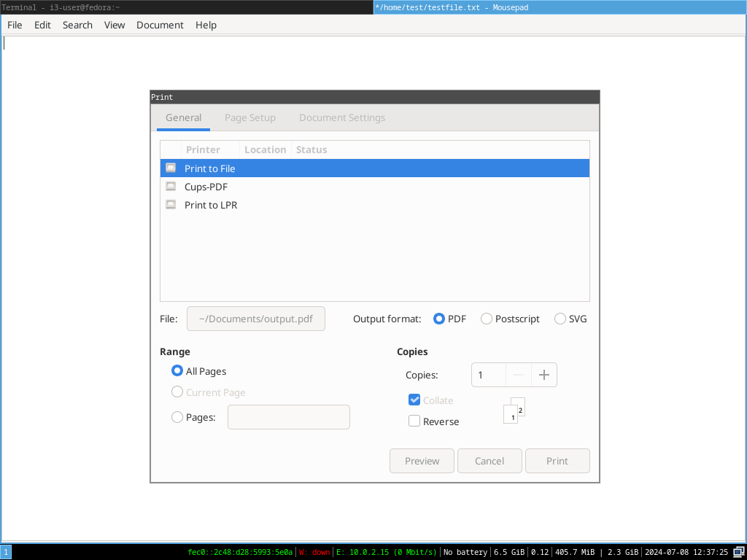
Task: Open the Document menu in Mousepad
Action: pyautogui.click(x=160, y=25)
